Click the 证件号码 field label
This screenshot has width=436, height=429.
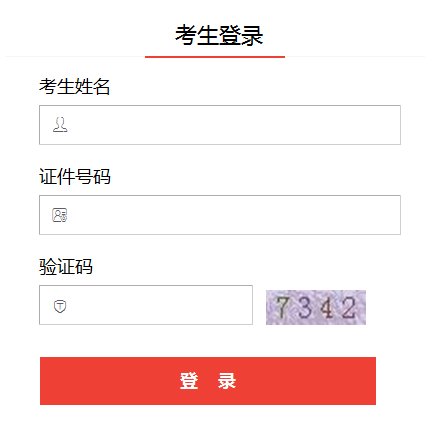tap(75, 177)
